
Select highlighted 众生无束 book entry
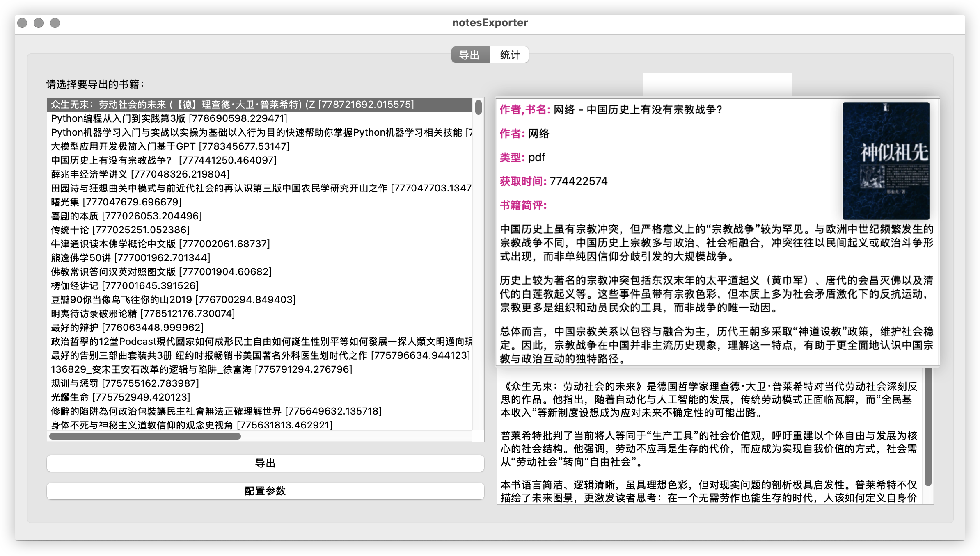(x=232, y=105)
